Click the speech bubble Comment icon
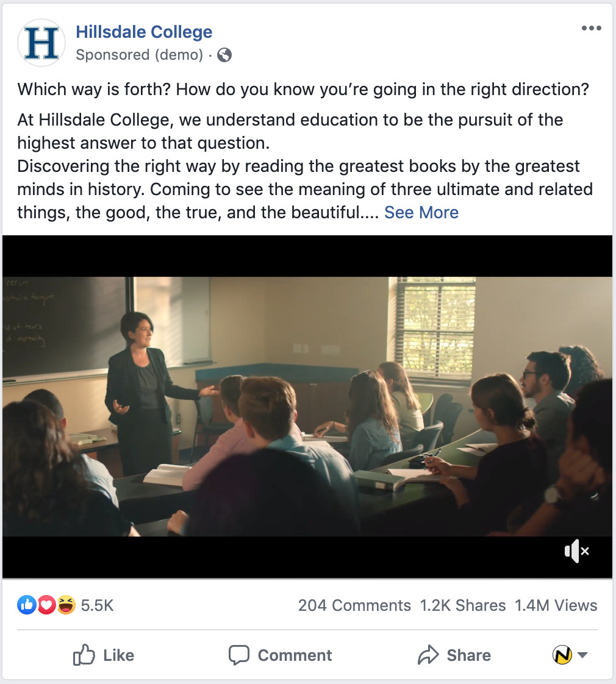 coord(238,655)
